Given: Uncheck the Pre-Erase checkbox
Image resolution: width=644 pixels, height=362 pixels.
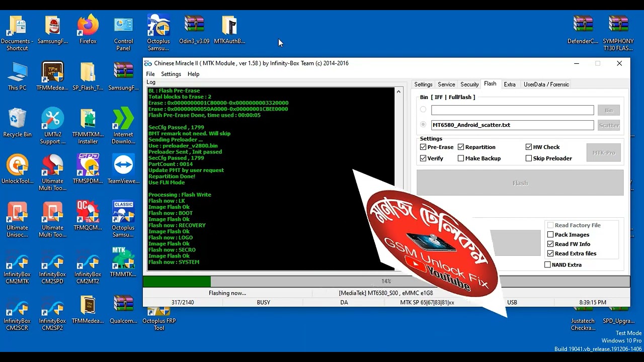Looking at the screenshot, I should [x=423, y=147].
